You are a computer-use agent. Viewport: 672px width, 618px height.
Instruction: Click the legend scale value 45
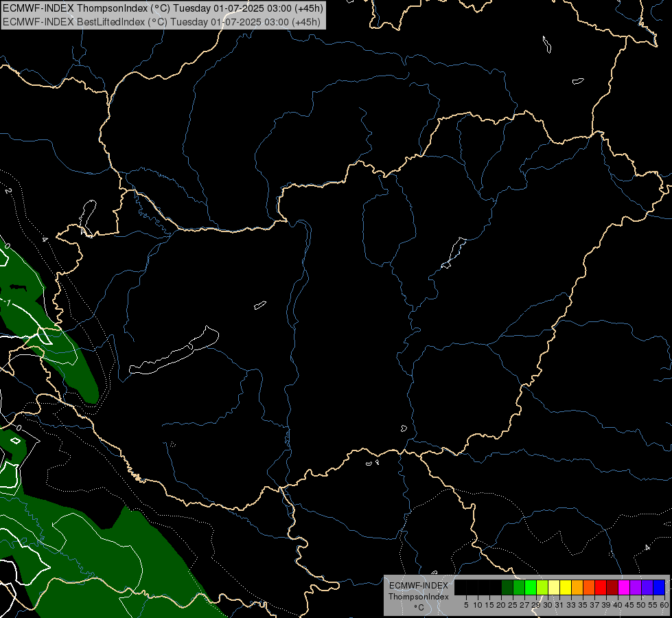click(629, 605)
